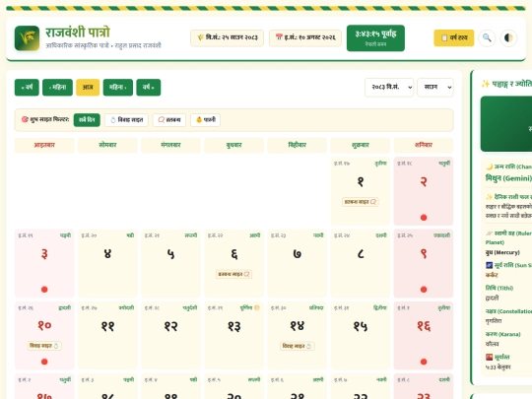The image size is (532, 399).
Task: Select the सबै दिन filter chip
Action: (87, 120)
